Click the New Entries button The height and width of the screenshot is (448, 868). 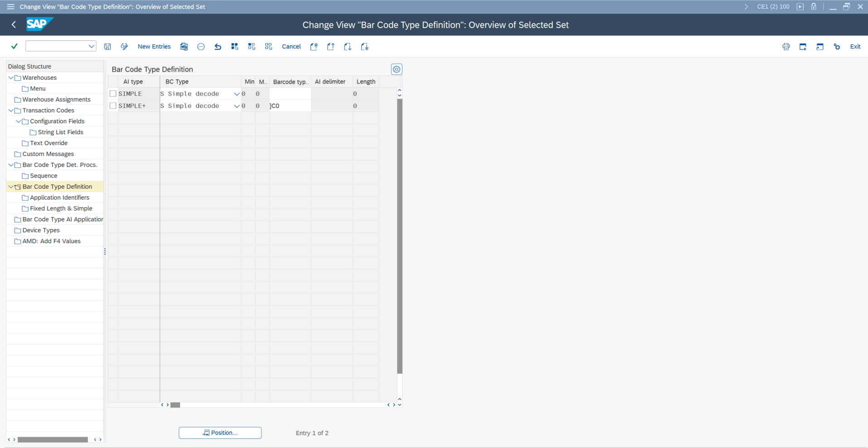(x=154, y=47)
